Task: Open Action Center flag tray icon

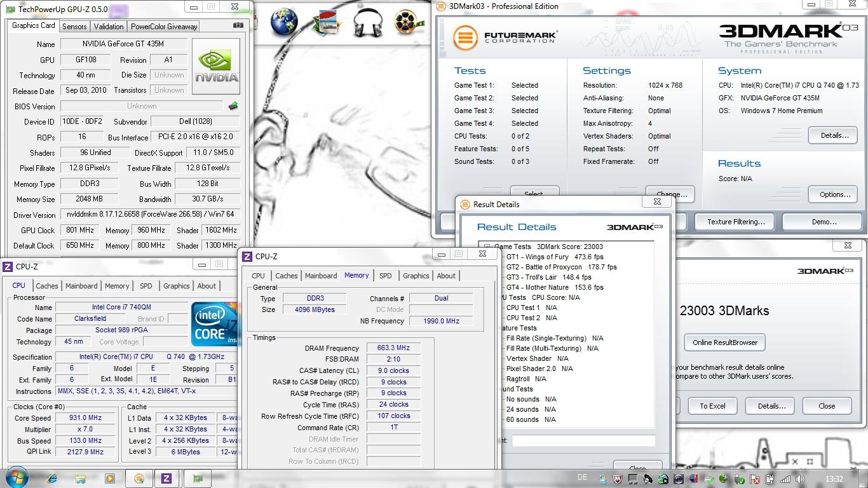Action: 754,480
